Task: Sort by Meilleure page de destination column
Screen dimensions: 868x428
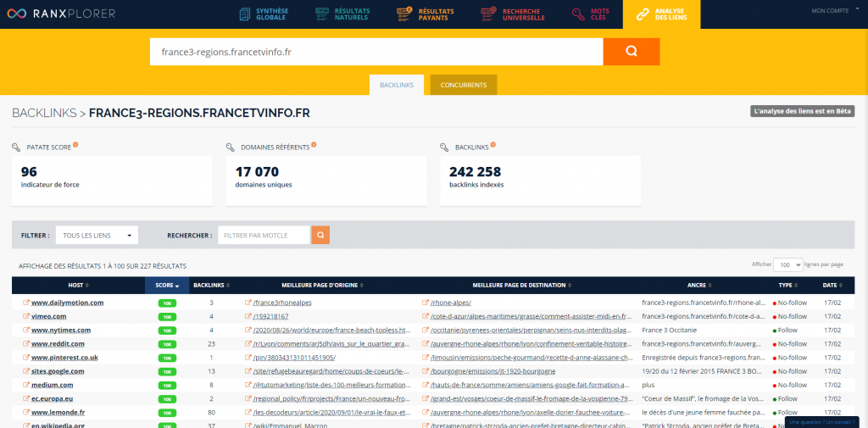Action: point(521,285)
